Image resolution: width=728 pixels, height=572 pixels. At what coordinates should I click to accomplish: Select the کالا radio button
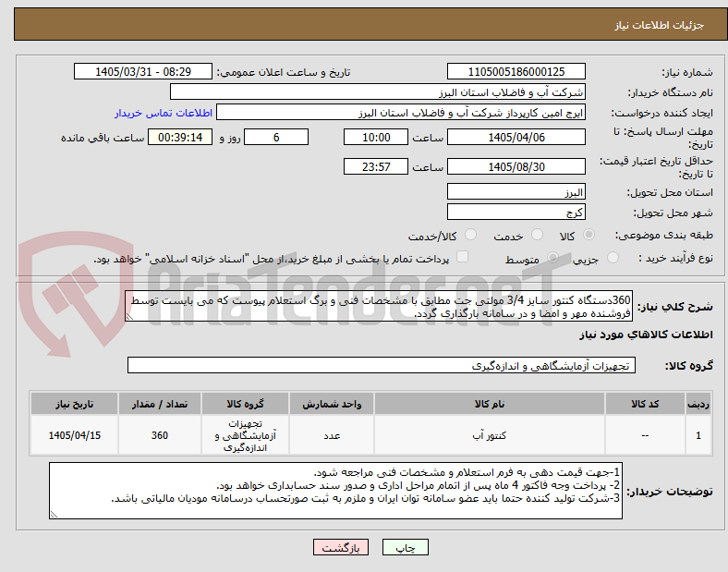pos(588,235)
